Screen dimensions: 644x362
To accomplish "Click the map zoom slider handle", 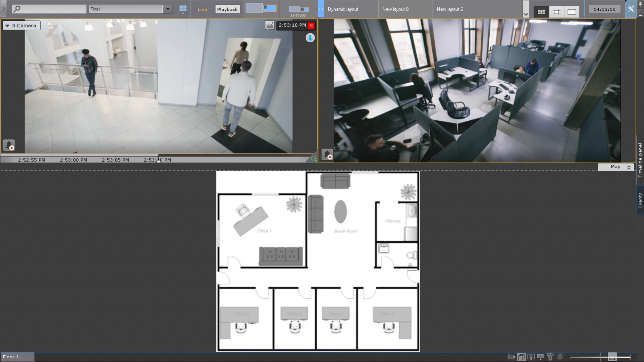I will tap(612, 357).
